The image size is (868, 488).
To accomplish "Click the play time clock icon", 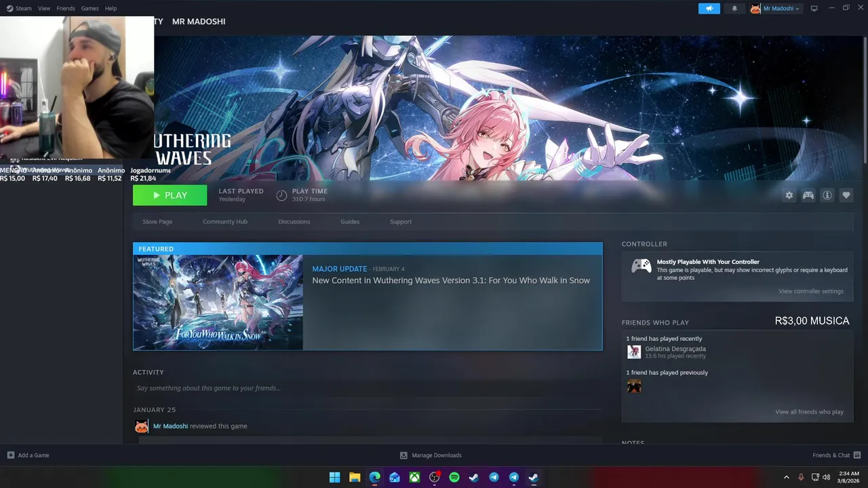I will click(x=281, y=195).
